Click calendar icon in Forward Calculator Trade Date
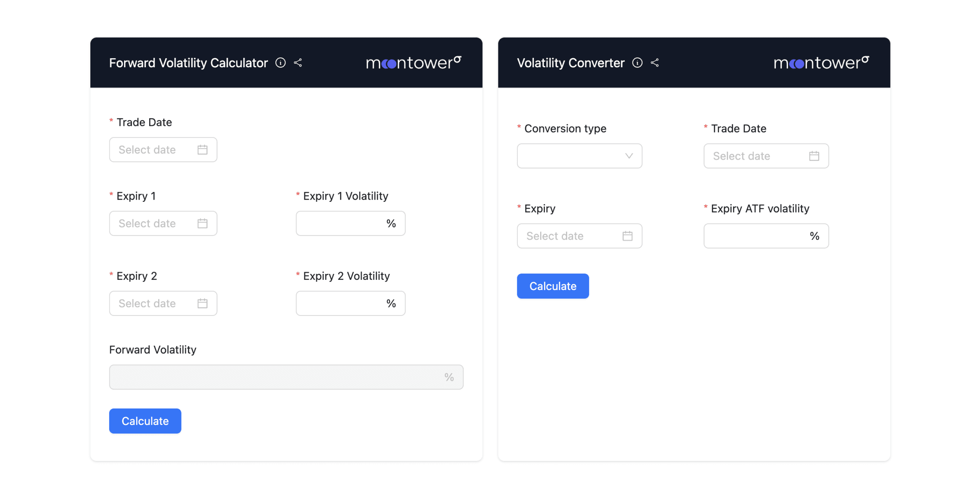Image resolution: width=980 pixels, height=497 pixels. 202,150
